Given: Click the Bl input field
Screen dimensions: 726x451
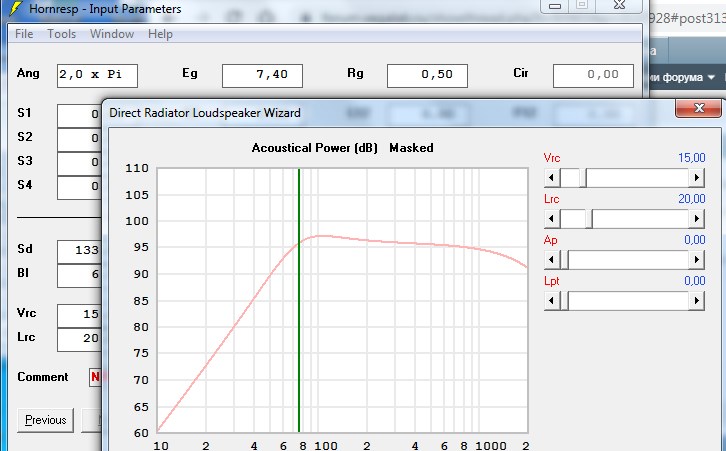Looking at the screenshot, I should point(79,276).
